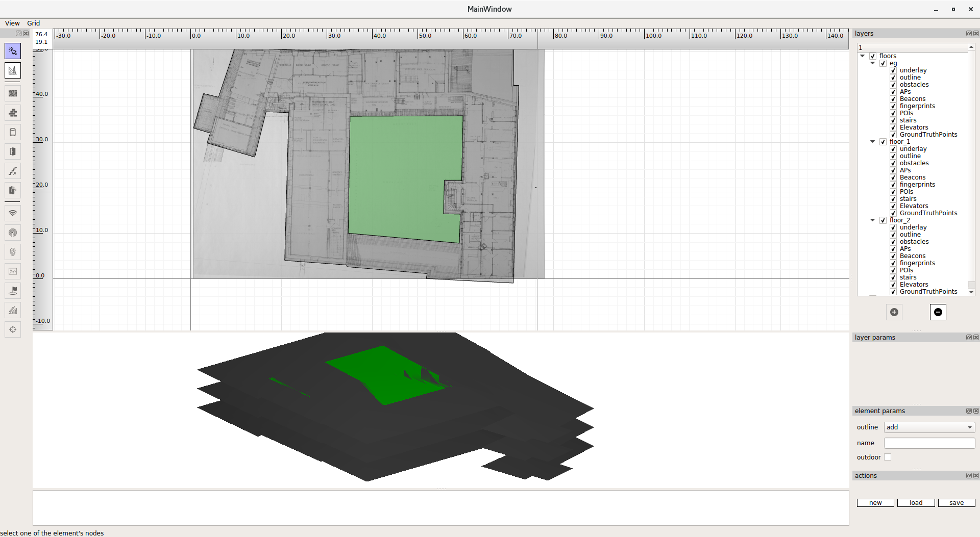
Task: Open the View menu
Action: click(x=12, y=23)
